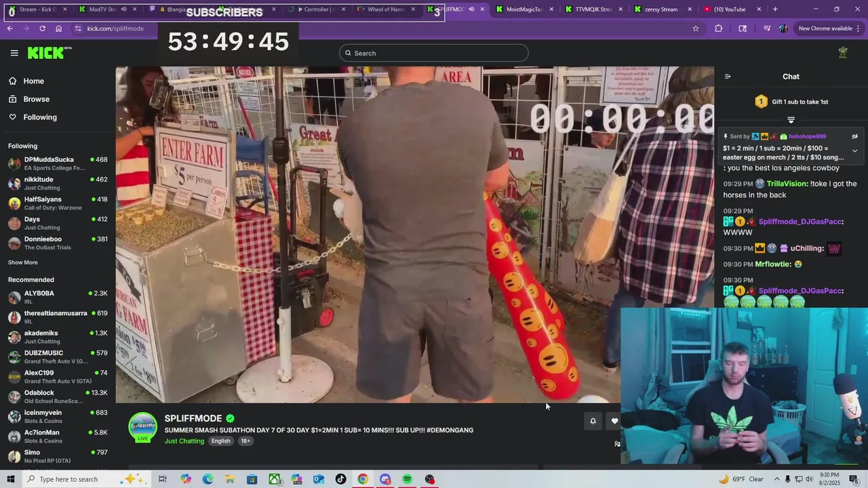
Task: Open Microsoft Edge from the taskbar
Action: [208, 479]
